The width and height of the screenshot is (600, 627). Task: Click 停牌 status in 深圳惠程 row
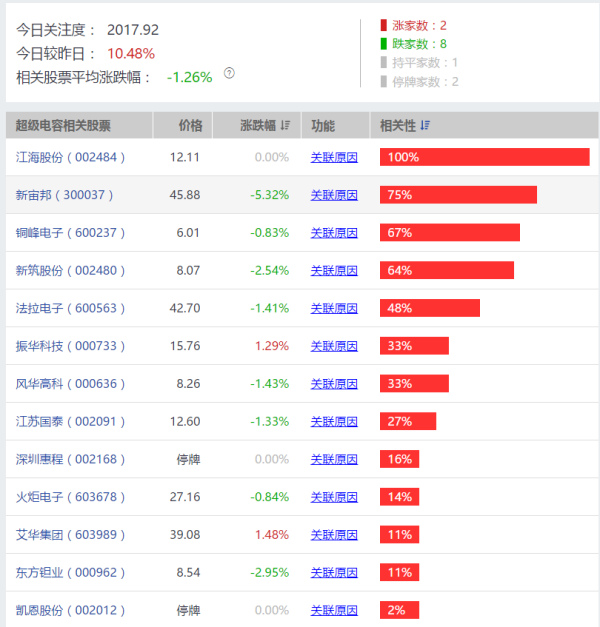[188, 459]
